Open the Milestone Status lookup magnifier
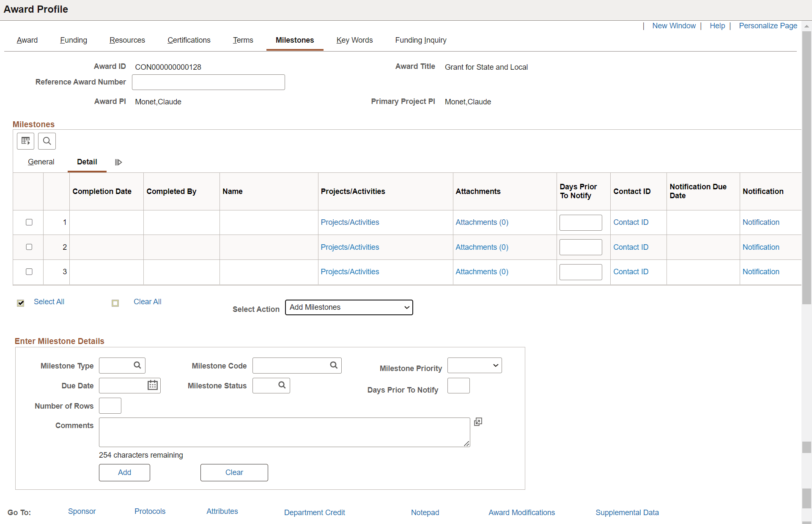The height and width of the screenshot is (524, 812). (282, 385)
